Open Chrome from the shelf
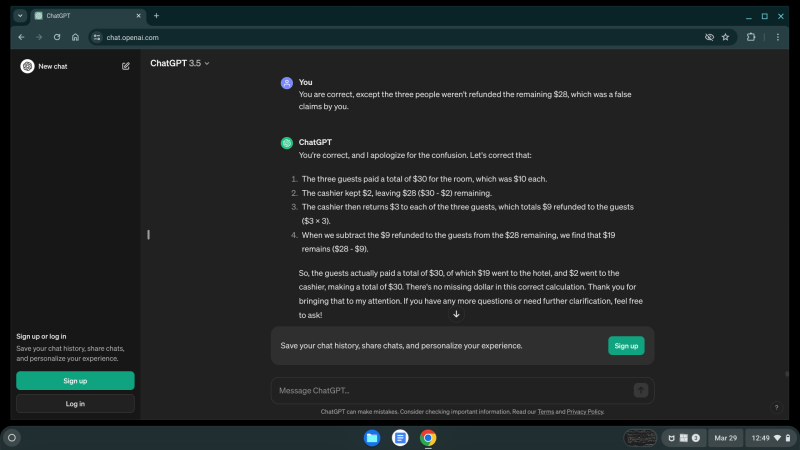 pyautogui.click(x=428, y=438)
